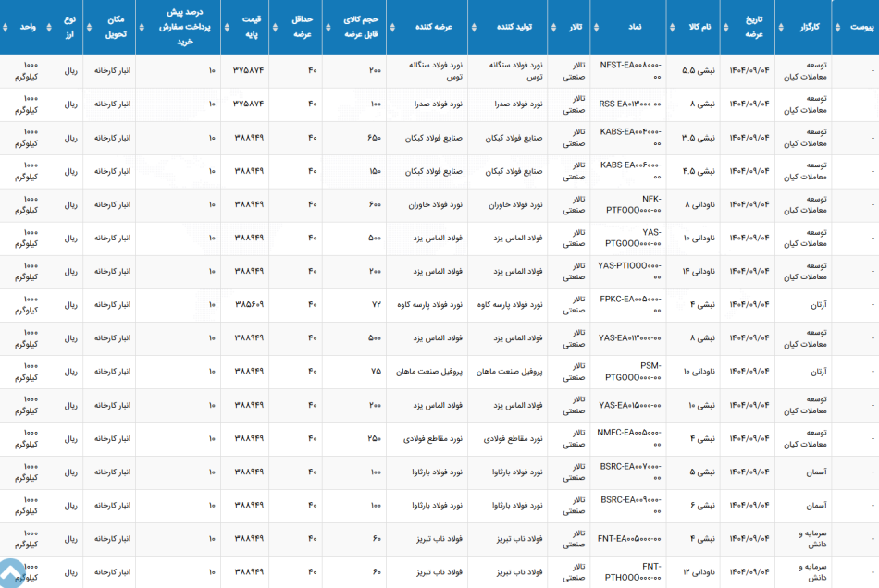Image resolution: width=879 pixels, height=588 pixels.
Task: Click broker آسمان in the نبشی ۵ row
Action: (x=817, y=472)
